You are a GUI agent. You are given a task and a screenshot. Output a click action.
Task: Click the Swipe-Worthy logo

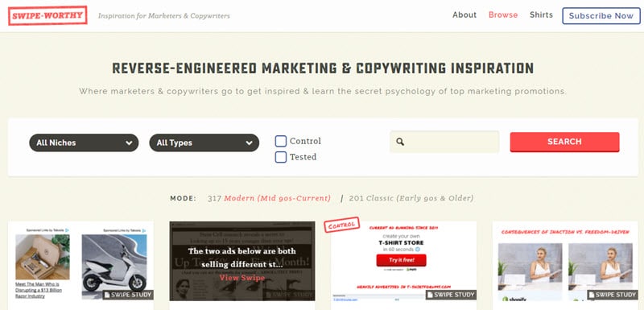tap(47, 15)
